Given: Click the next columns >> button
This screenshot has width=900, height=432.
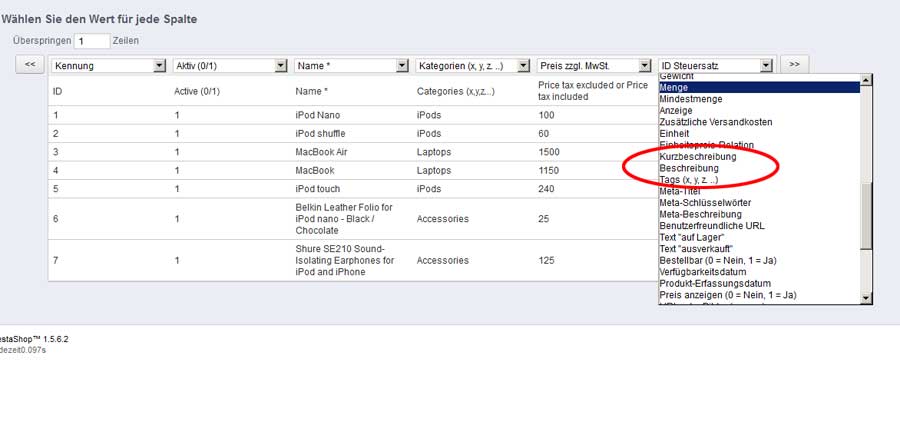Looking at the screenshot, I should [x=794, y=64].
